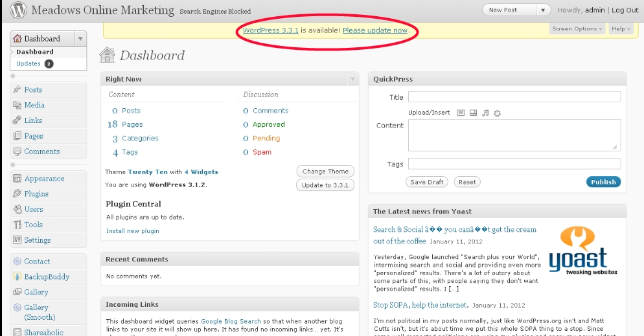Click the Publish button
Screen dimensions: 644x336
coord(603,182)
